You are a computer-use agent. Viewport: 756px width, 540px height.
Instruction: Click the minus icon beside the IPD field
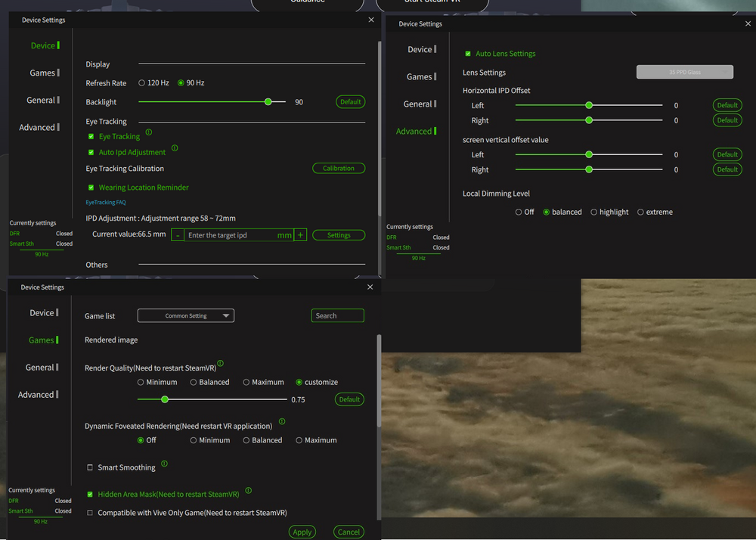point(177,234)
